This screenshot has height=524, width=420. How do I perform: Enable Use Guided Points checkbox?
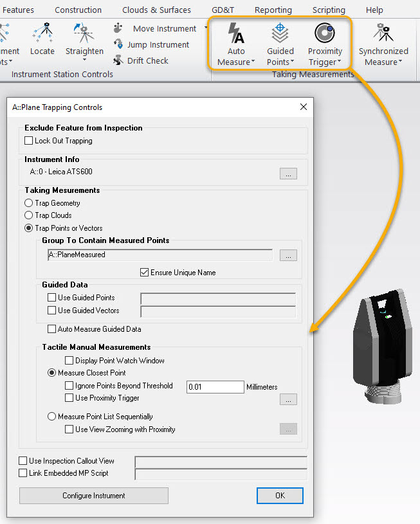tap(52, 298)
